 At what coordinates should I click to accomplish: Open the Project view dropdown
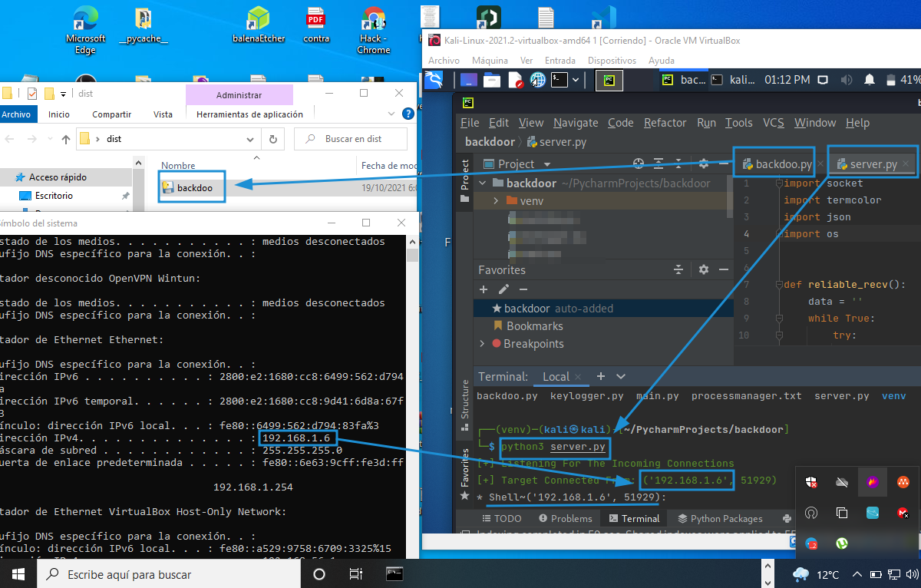547,164
